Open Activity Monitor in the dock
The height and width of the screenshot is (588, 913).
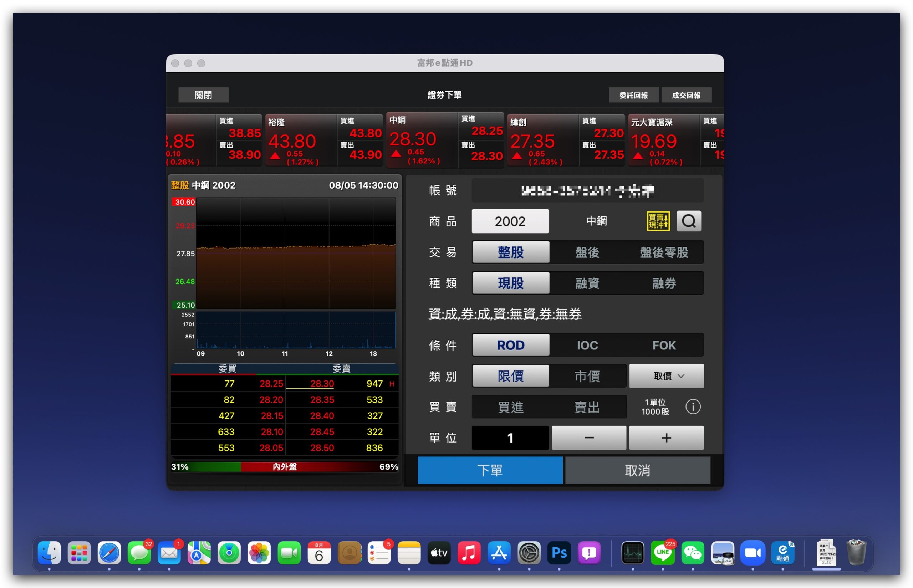click(x=633, y=552)
